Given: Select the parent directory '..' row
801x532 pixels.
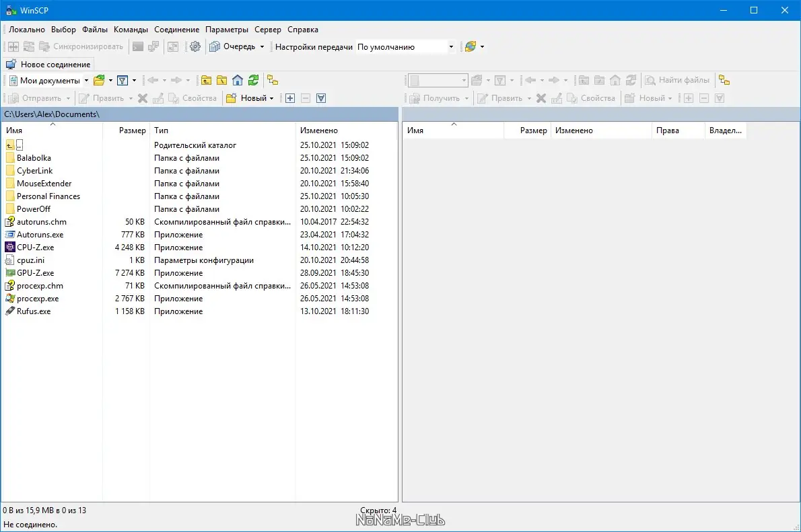Looking at the screenshot, I should click(x=20, y=145).
